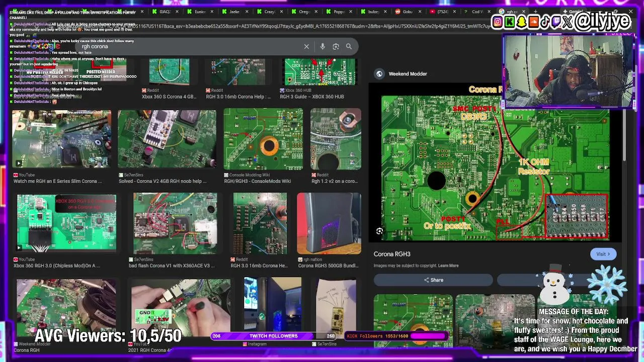644x362 pixels.
Task: Open 'Solved - Corona V2 4GB RGH noob help' image
Action: click(x=167, y=139)
